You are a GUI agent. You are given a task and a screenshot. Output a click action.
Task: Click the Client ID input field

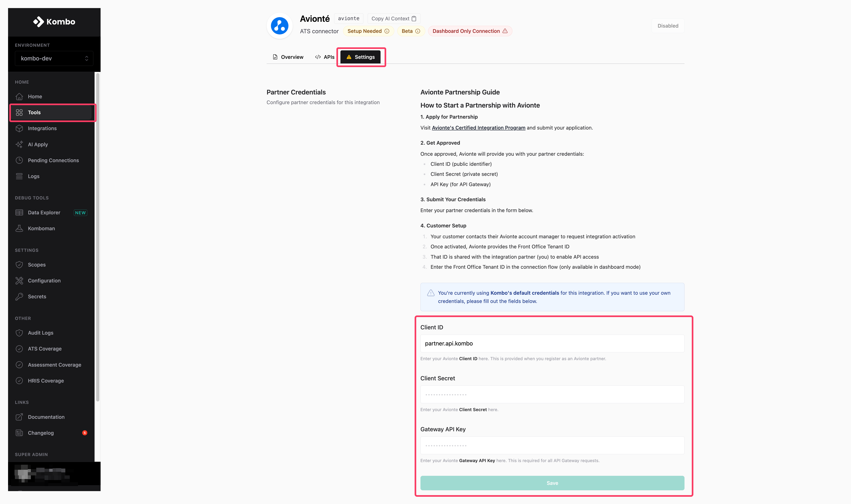click(x=552, y=343)
